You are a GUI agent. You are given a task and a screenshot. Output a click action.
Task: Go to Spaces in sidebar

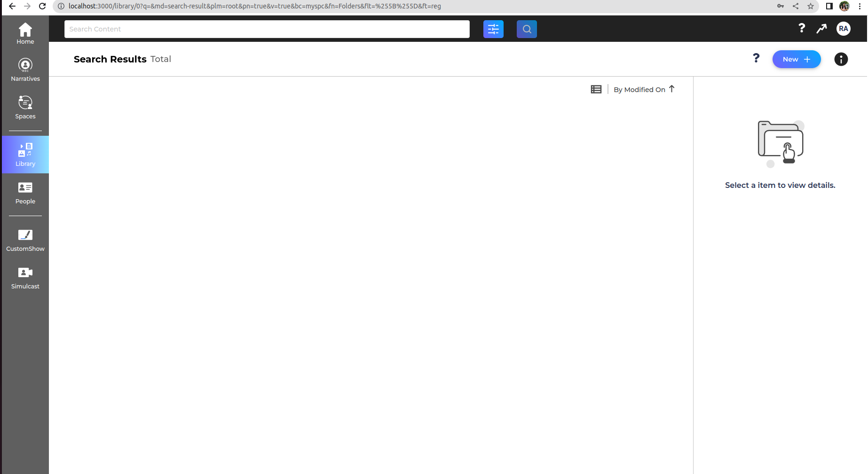(x=25, y=108)
